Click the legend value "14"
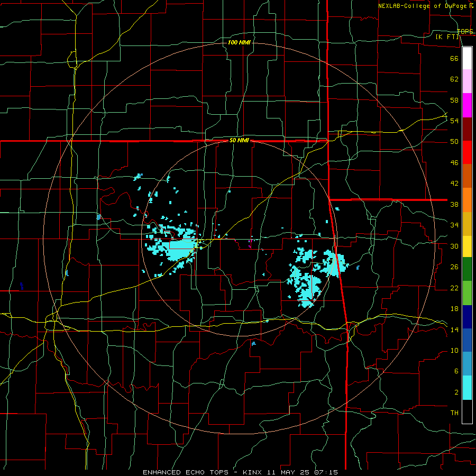This screenshot has height=476, width=476. coord(454,329)
